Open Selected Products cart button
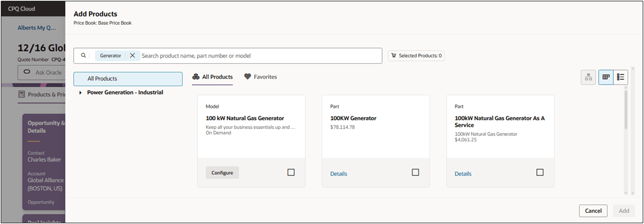The height and width of the screenshot is (224, 644). point(416,56)
